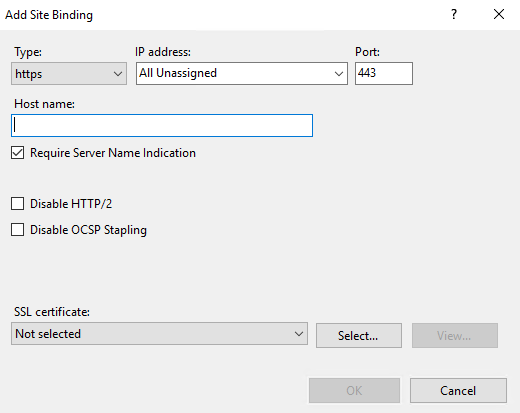Click the IP address label
Screen dimensions: 520x413
click(163, 52)
